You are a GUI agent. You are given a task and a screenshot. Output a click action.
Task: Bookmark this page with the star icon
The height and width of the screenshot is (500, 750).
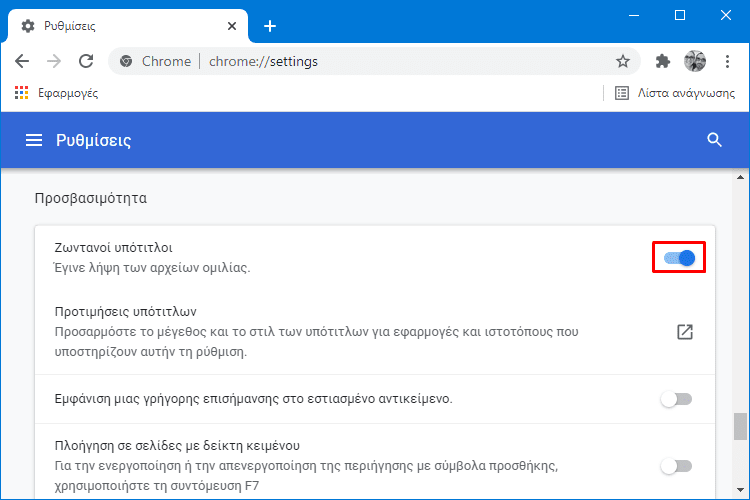point(623,61)
